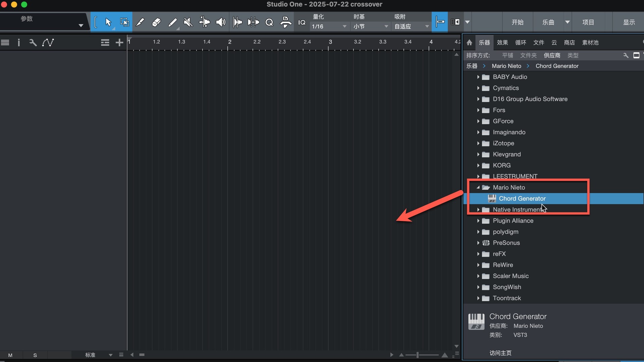Screen dimensions: 644x362
Task: Open the Track List icon
Action: [x=5, y=43]
